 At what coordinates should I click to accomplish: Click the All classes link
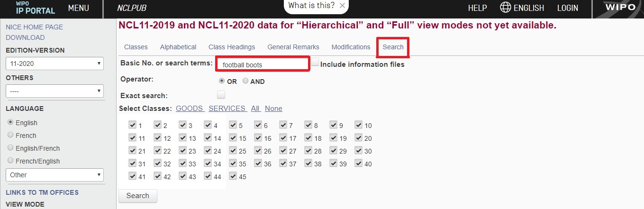coord(255,109)
